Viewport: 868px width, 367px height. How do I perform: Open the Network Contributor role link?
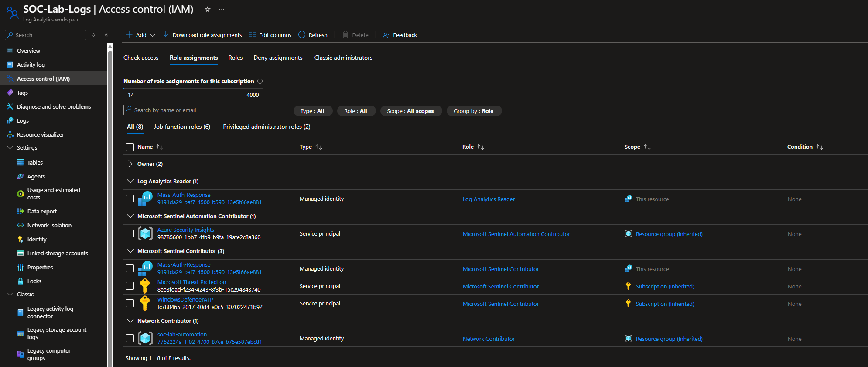(489, 339)
